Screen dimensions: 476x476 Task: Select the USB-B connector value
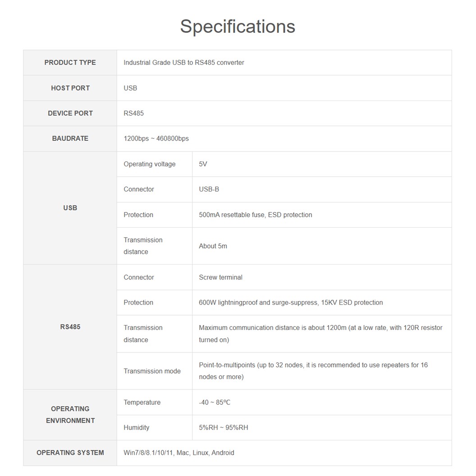click(x=209, y=189)
